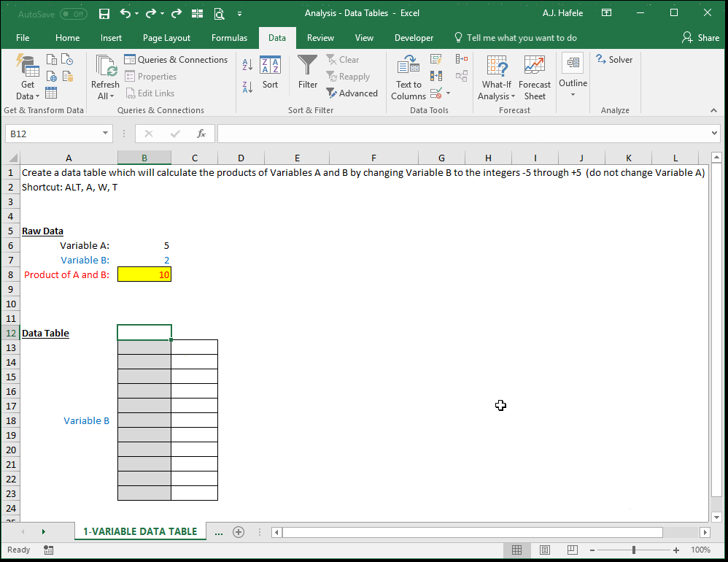The height and width of the screenshot is (562, 728).
Task: Click the Solver button
Action: [613, 59]
